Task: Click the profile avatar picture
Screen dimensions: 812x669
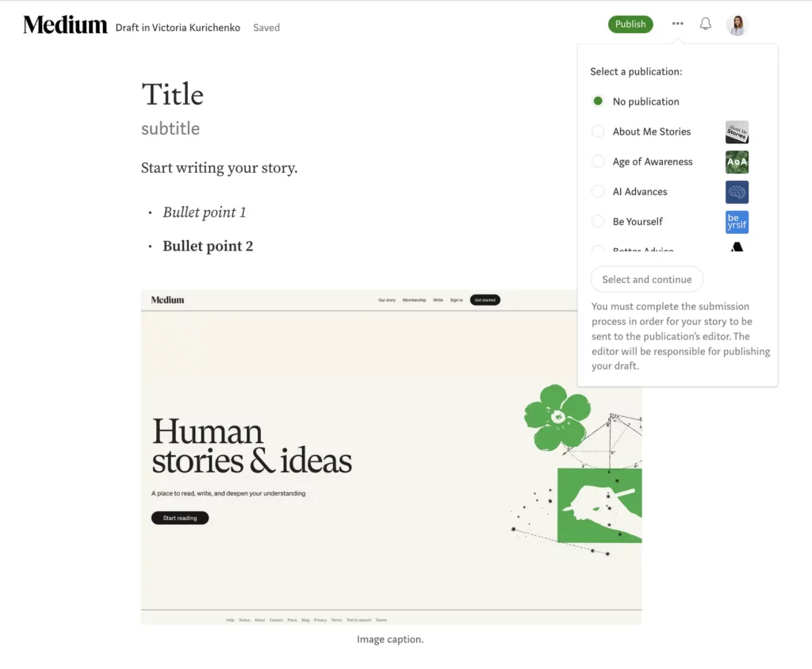Action: pyautogui.click(x=737, y=25)
